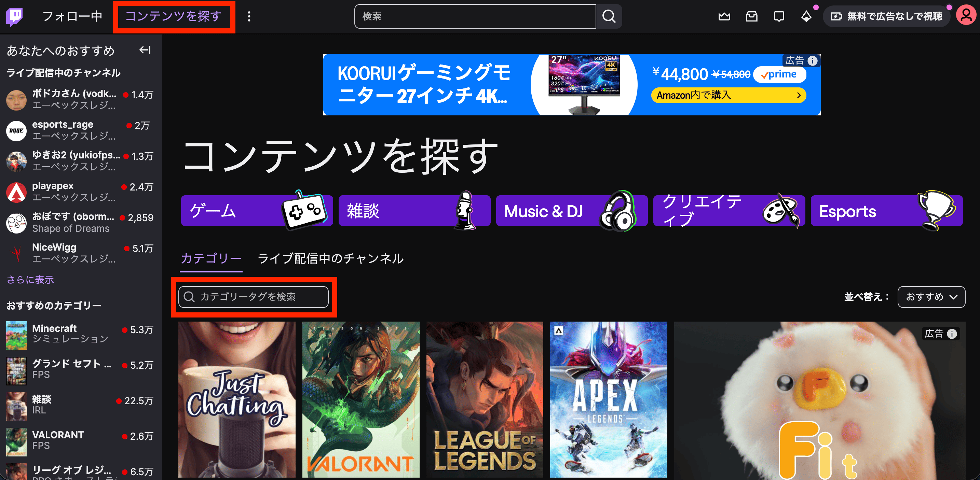
Task: Click the 広告 info icon on the KOORUI banner
Action: (813, 60)
